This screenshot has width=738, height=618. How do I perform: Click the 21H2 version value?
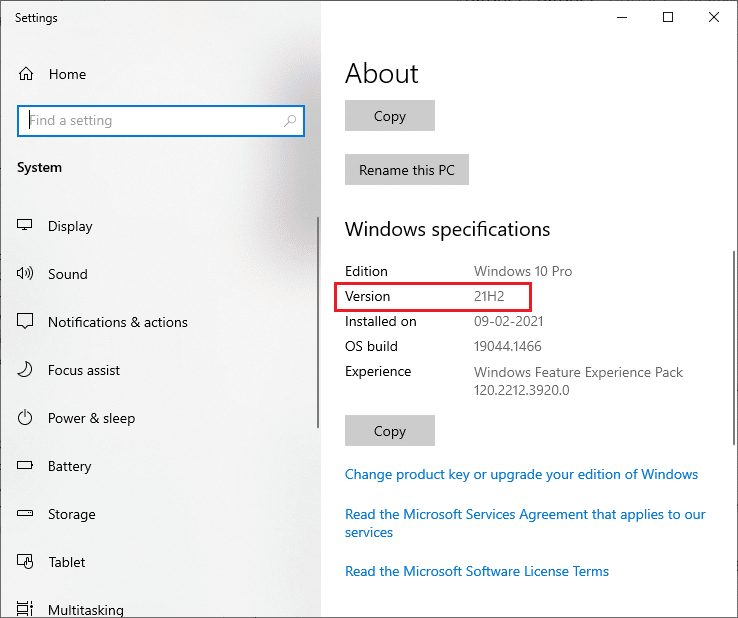489,296
